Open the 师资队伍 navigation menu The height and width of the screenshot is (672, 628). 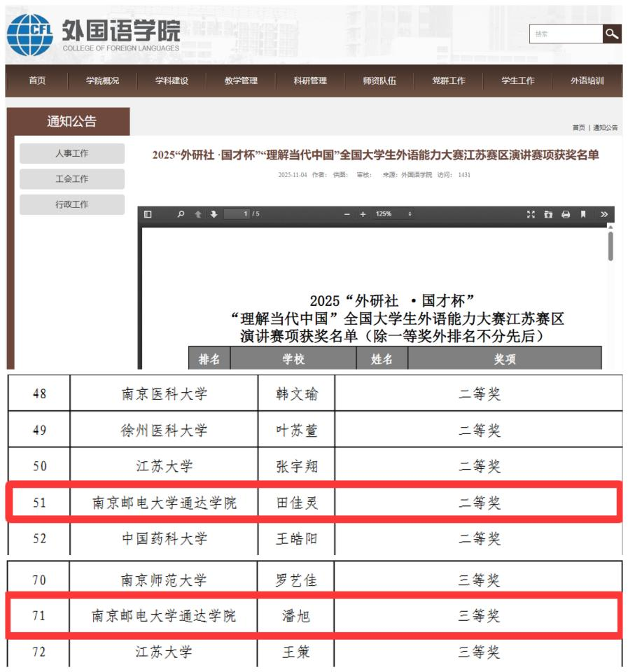point(379,80)
